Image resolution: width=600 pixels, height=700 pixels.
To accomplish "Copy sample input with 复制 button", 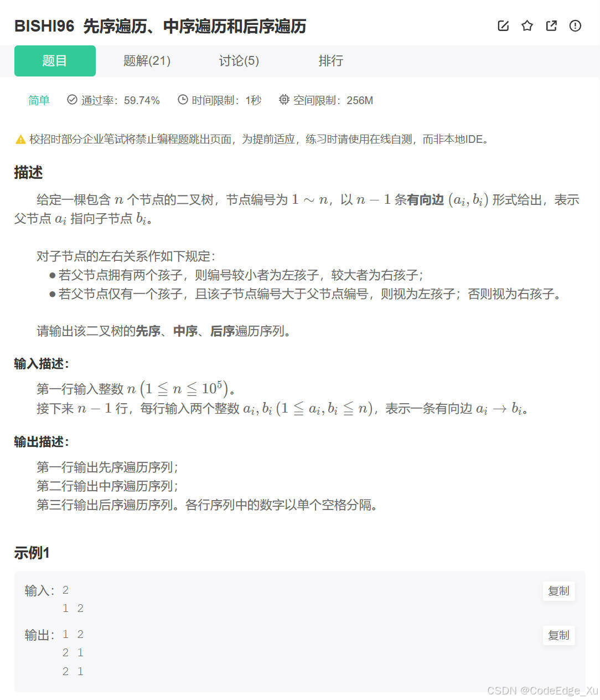I will tap(558, 591).
